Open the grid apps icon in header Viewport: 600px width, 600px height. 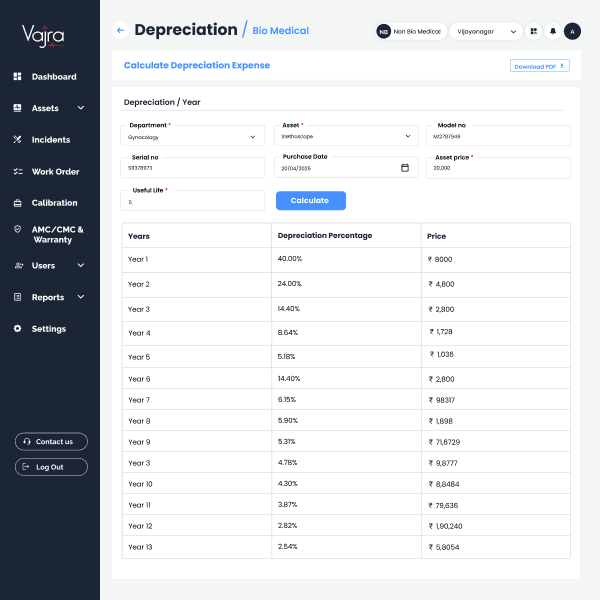tap(533, 31)
